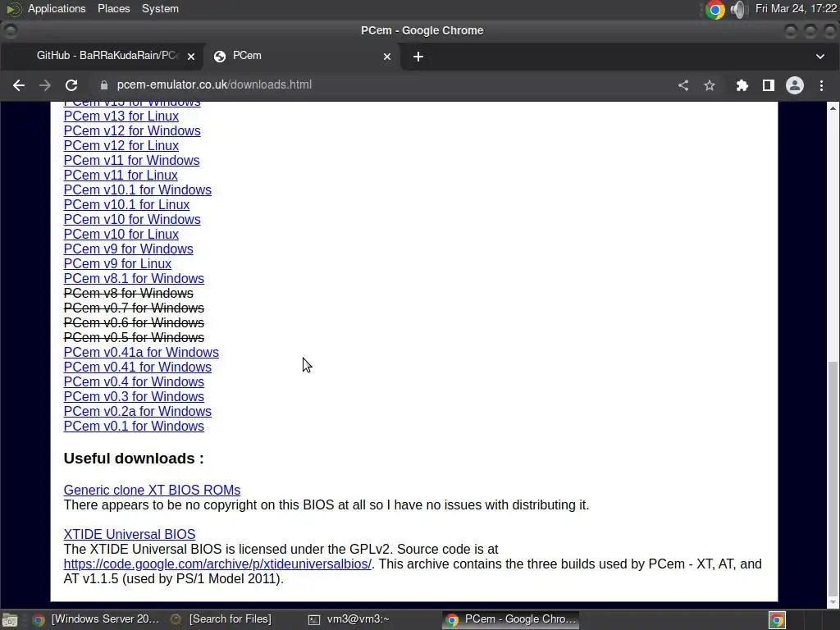Click struck-through PCem v0.5 for Windows text
The width and height of the screenshot is (840, 630).
click(134, 337)
